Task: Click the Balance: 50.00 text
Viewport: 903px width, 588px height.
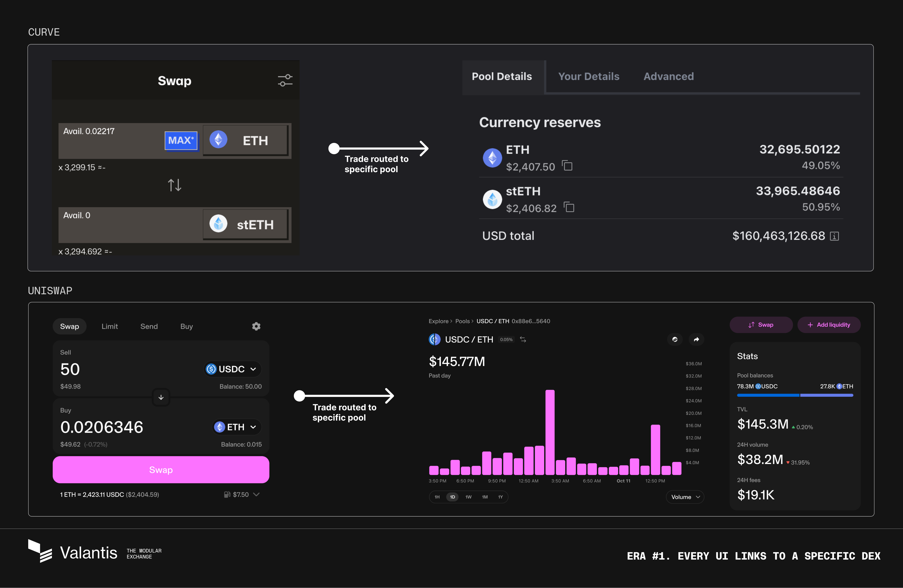Action: 241,386
